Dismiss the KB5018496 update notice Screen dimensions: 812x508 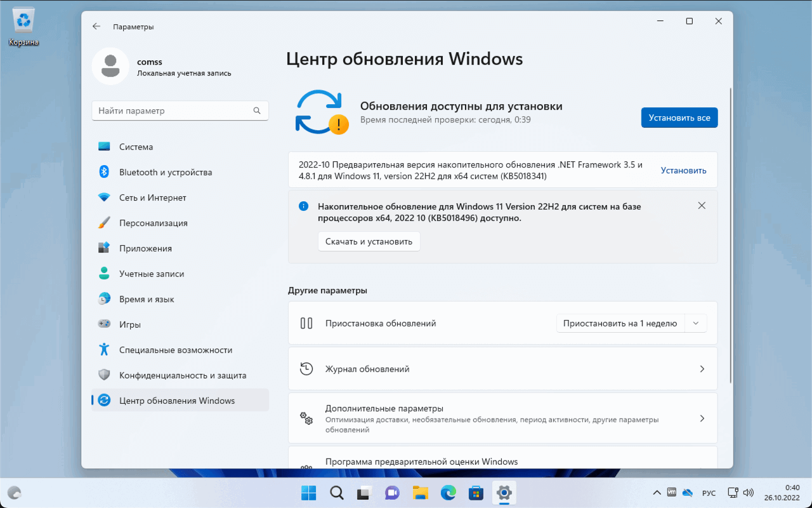click(x=702, y=206)
